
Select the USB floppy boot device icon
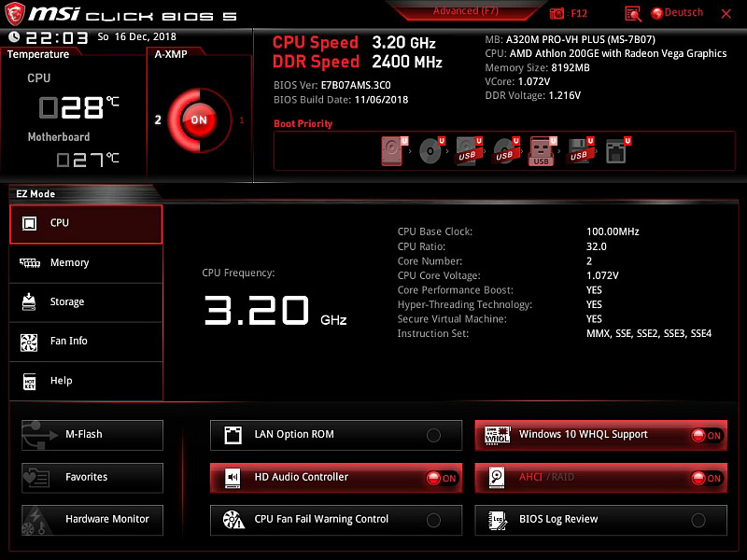click(579, 151)
